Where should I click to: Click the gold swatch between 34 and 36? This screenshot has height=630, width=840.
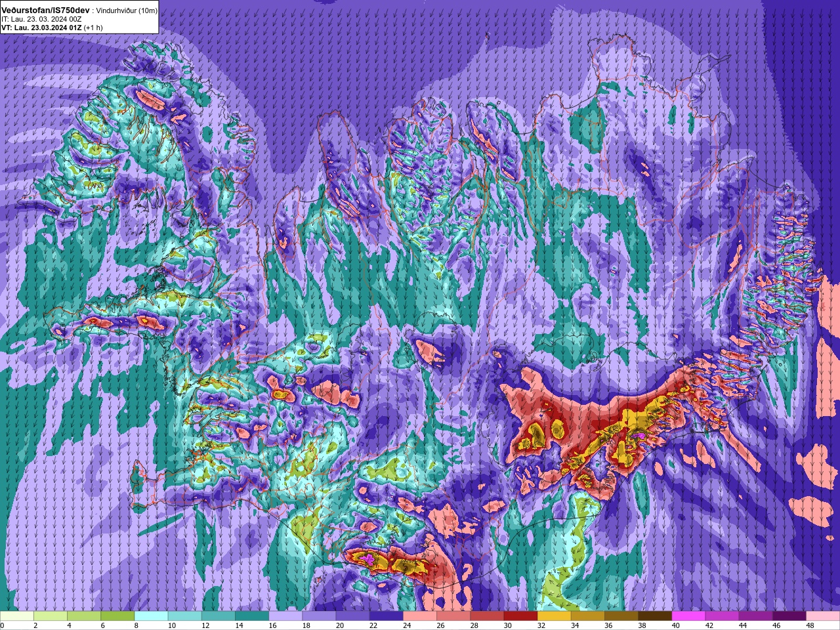point(588,616)
